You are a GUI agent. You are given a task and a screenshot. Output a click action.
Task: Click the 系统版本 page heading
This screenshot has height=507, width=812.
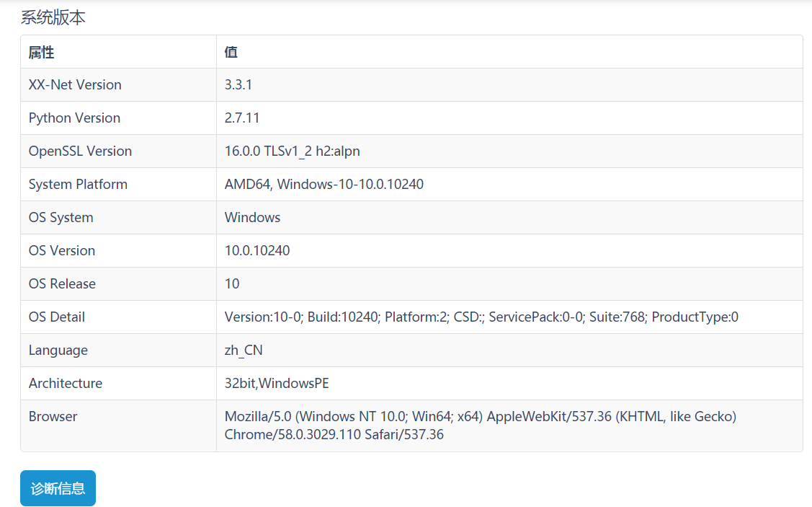pyautogui.click(x=52, y=17)
